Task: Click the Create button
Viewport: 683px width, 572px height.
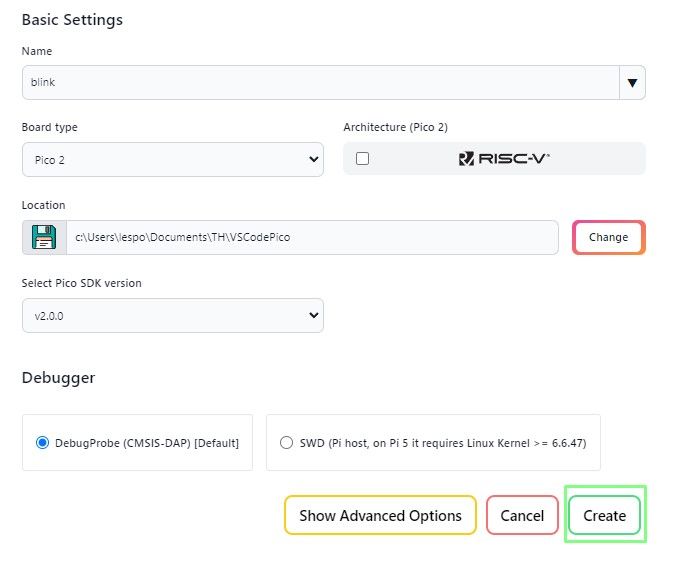Action: click(604, 515)
